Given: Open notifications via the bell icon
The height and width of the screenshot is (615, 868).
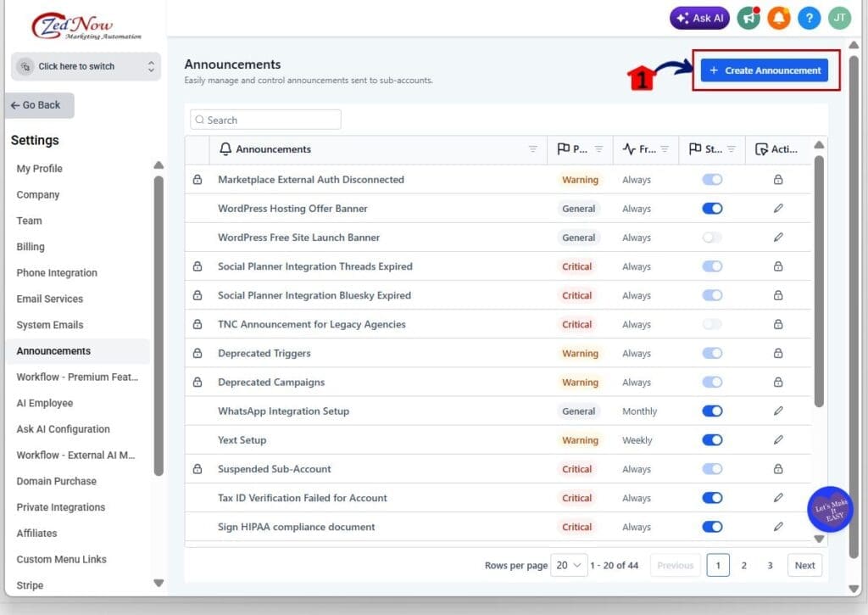Looking at the screenshot, I should point(778,17).
